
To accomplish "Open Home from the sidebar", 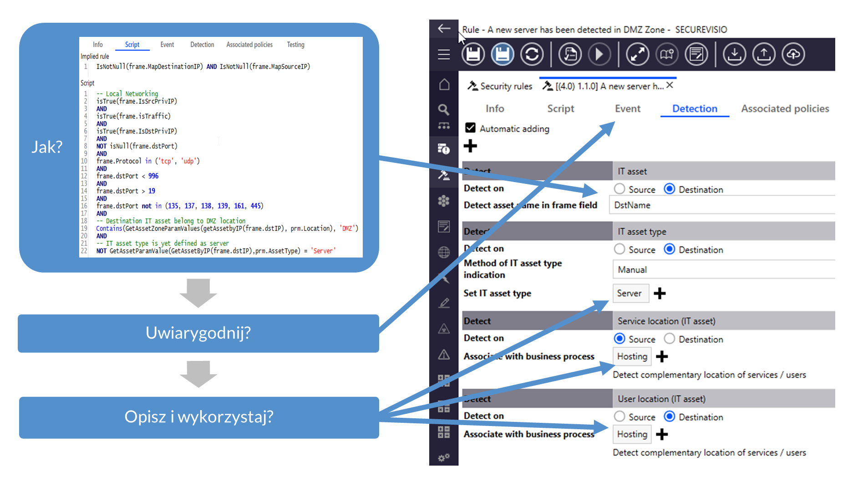I will click(x=444, y=85).
